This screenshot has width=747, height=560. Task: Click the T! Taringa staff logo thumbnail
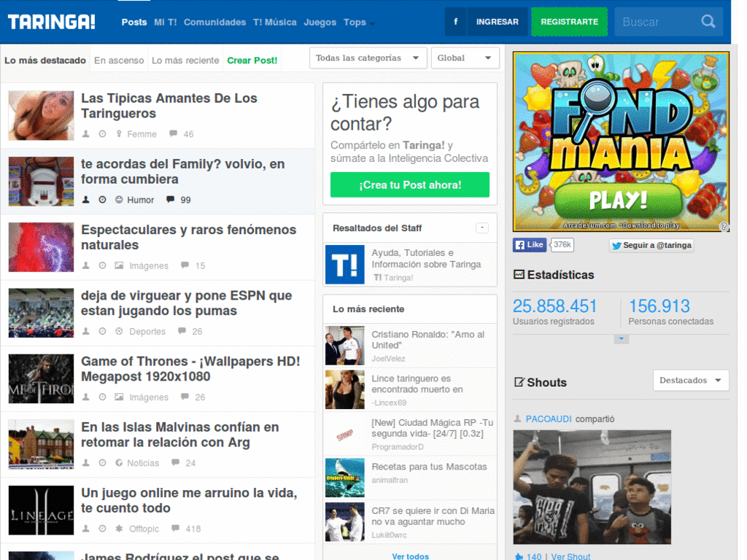coord(345,264)
